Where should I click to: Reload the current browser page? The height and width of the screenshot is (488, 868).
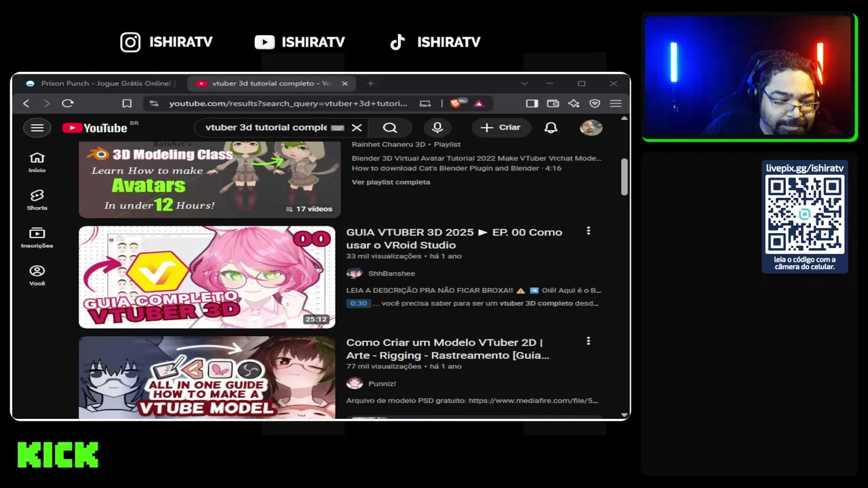click(67, 103)
